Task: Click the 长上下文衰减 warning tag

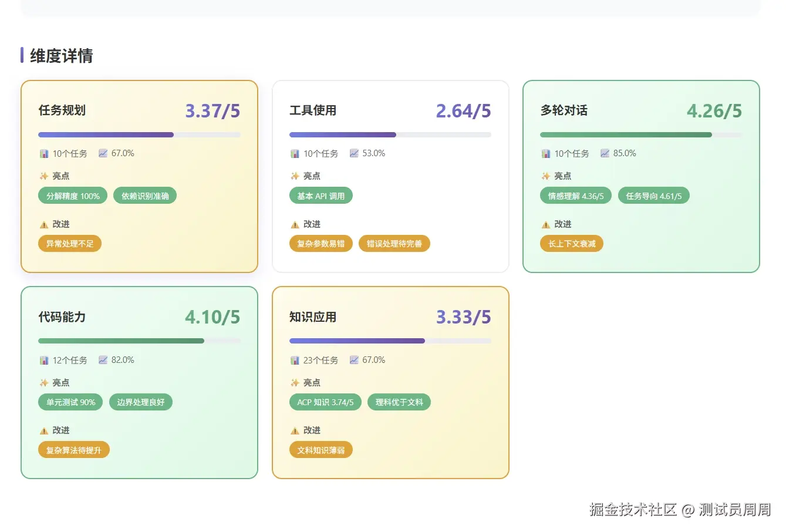Action: click(x=571, y=244)
